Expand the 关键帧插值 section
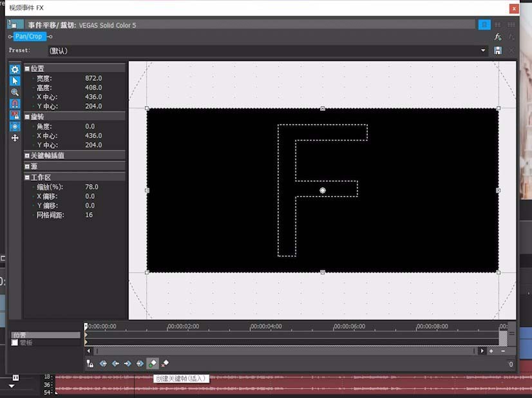The width and height of the screenshot is (532, 398). point(27,156)
